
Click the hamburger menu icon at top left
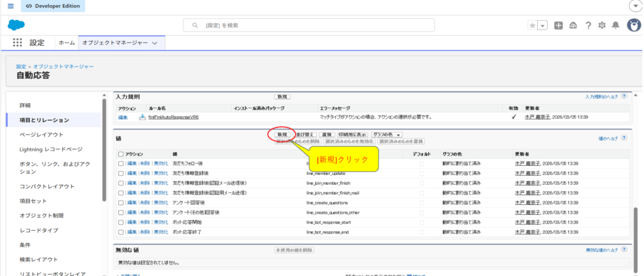(10, 6)
